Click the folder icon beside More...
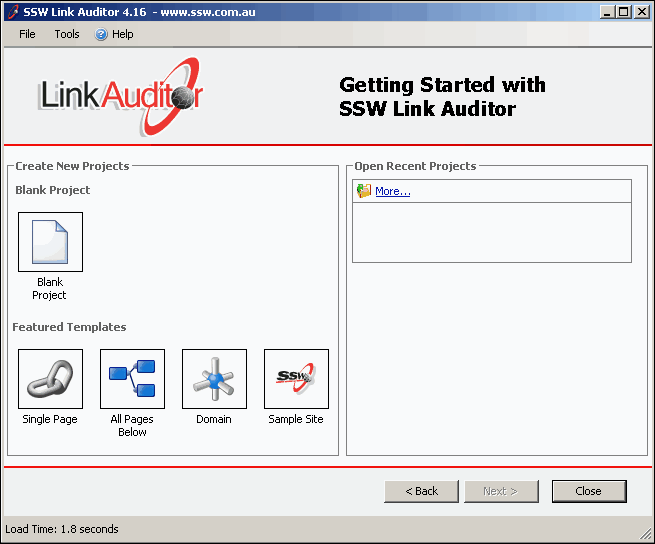 point(364,191)
